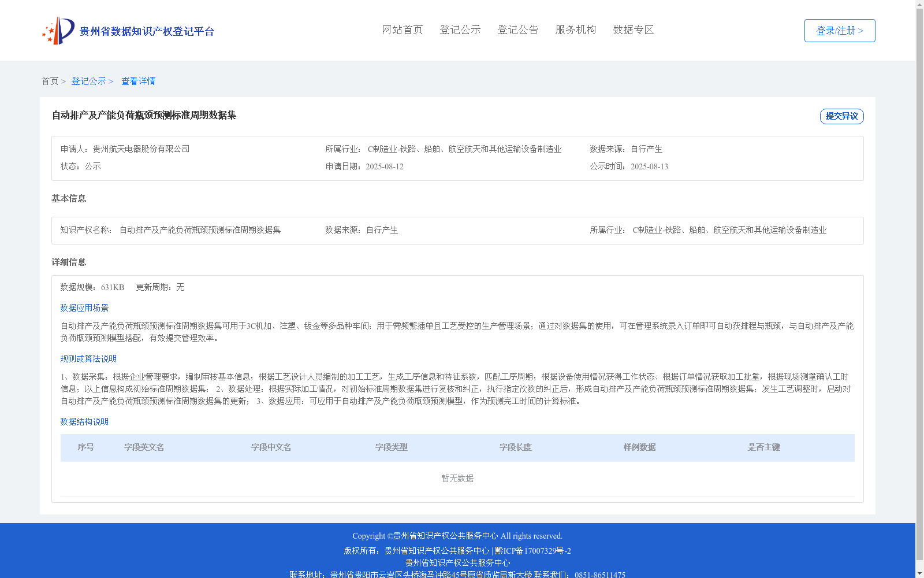Click the page title 自动排产及产能负荷瓶颈预测标准周期数据集
The width and height of the screenshot is (924, 578).
[x=144, y=115]
